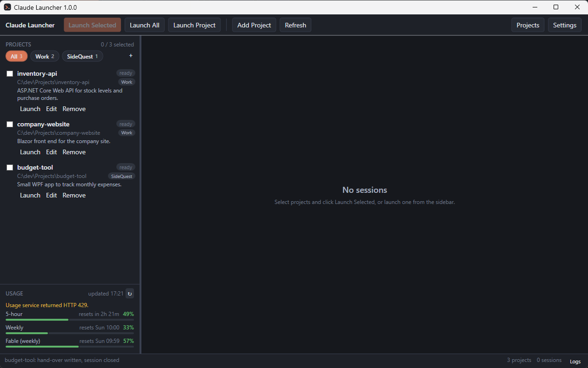Screen dimensions: 588x368
Task: Click the path C:\dev\Projects\budget-tool
Action: click(x=52, y=176)
